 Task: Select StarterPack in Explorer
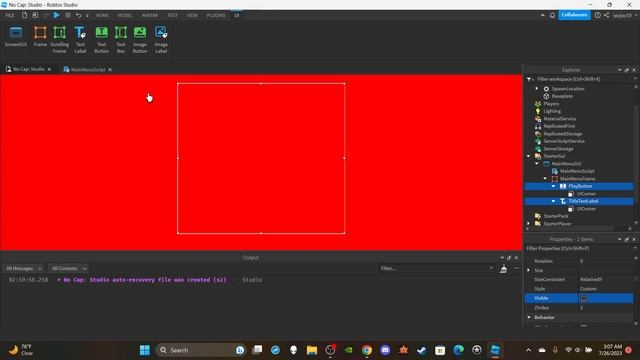tap(555, 216)
